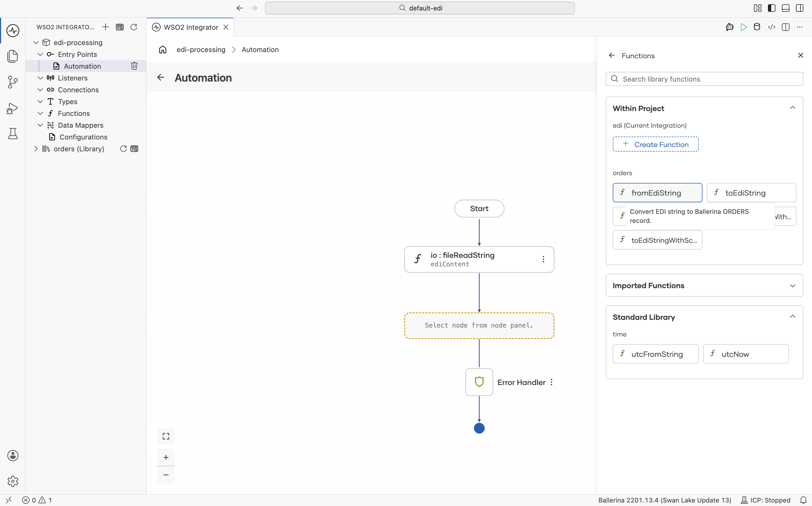Expand the Connections tree item
Viewport: 812px width, 506px height.
[40, 90]
